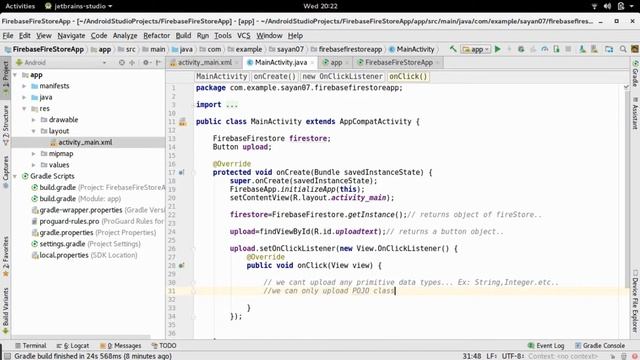Open the Gradle Console

(x=600, y=346)
